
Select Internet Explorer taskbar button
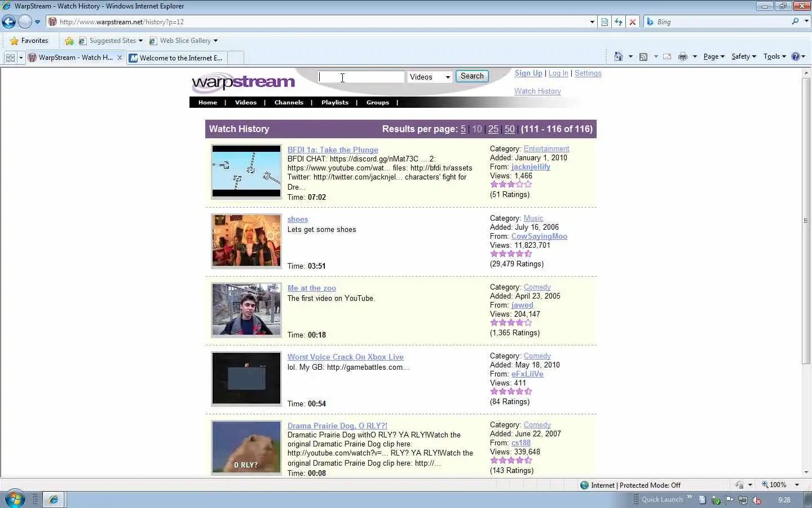click(x=54, y=500)
